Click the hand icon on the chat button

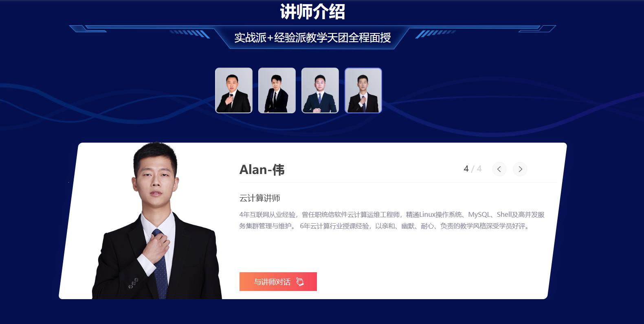(300, 282)
